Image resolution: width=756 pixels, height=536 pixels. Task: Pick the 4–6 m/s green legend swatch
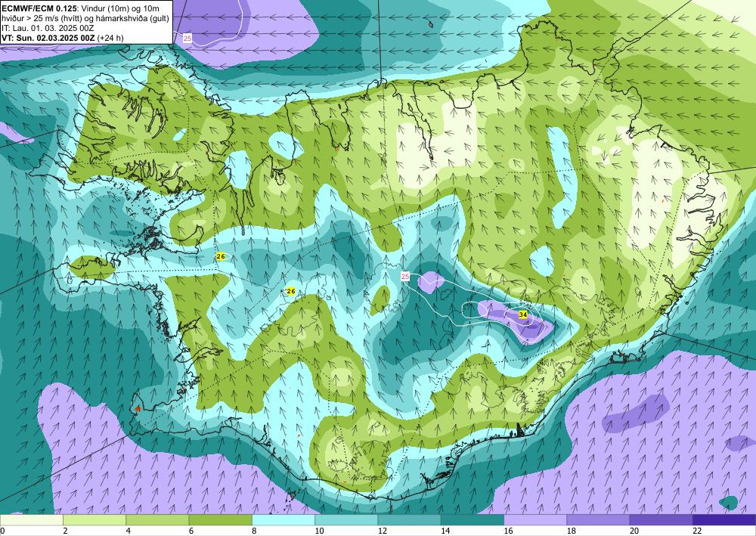[157, 520]
